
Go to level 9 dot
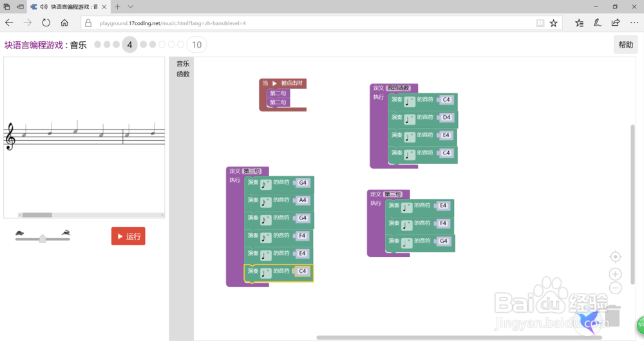[x=181, y=44]
